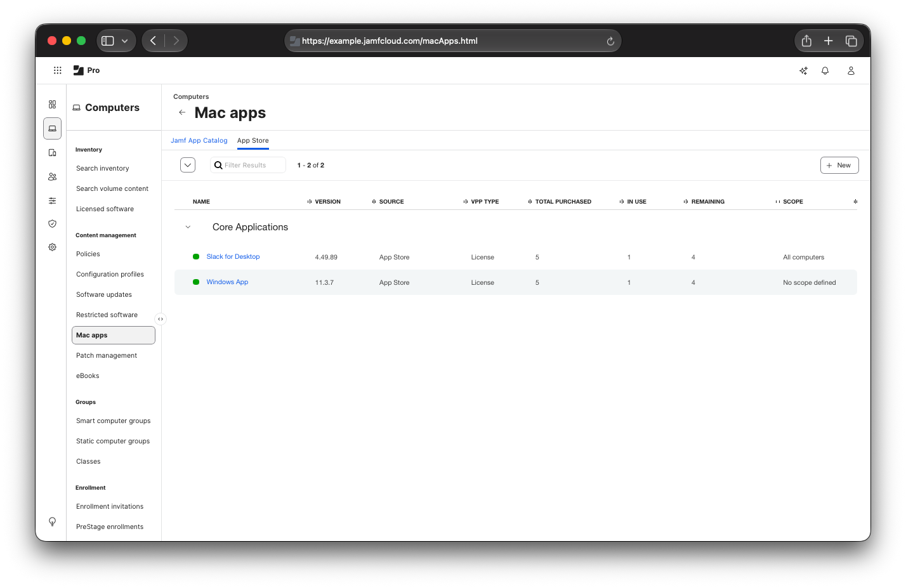Open the user account menu icon

point(851,70)
